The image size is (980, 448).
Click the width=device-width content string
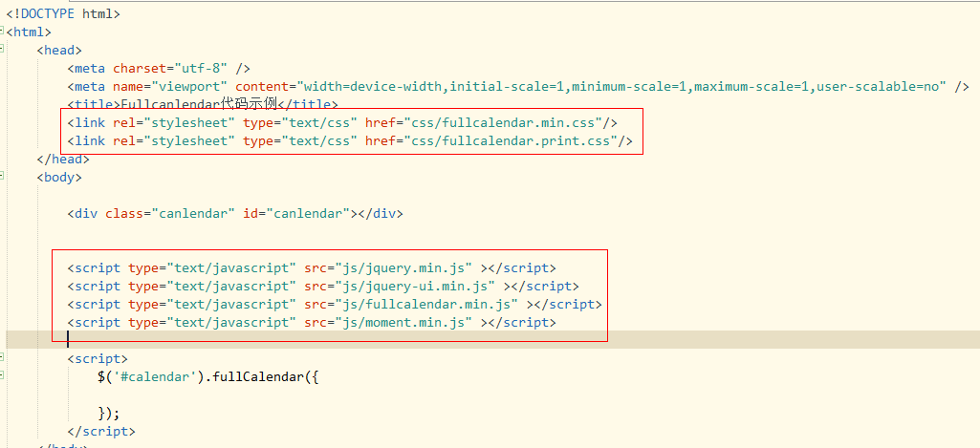(621, 86)
